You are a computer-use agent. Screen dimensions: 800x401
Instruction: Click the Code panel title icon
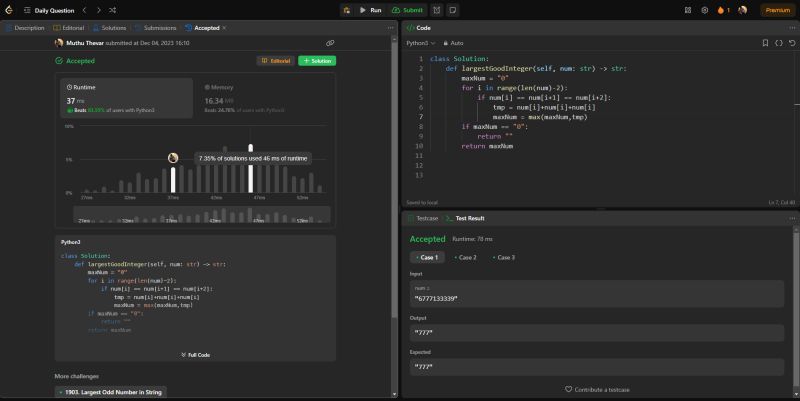410,28
